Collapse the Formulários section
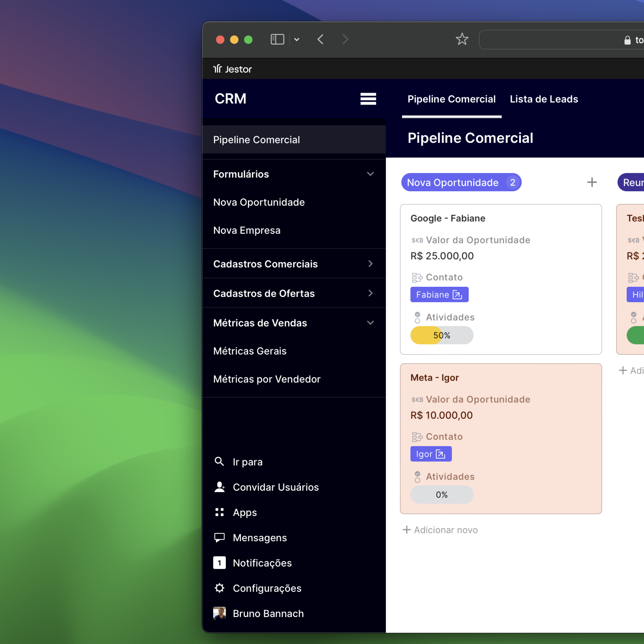Screen dimensions: 644x644 coord(370,174)
